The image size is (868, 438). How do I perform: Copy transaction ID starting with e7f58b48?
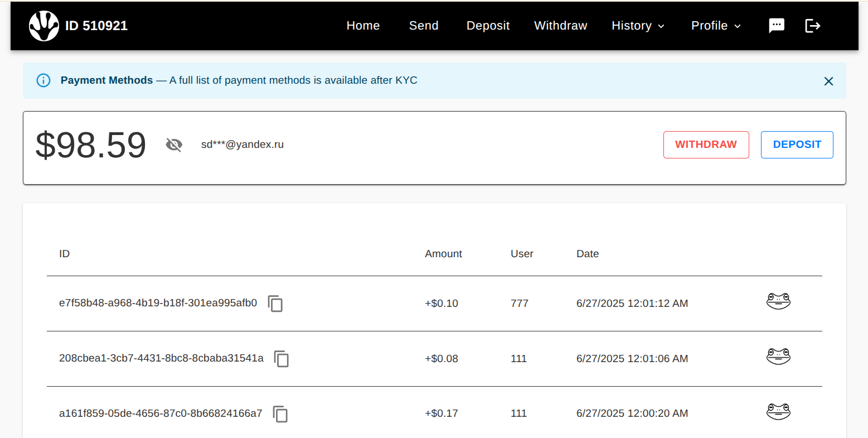coord(275,304)
